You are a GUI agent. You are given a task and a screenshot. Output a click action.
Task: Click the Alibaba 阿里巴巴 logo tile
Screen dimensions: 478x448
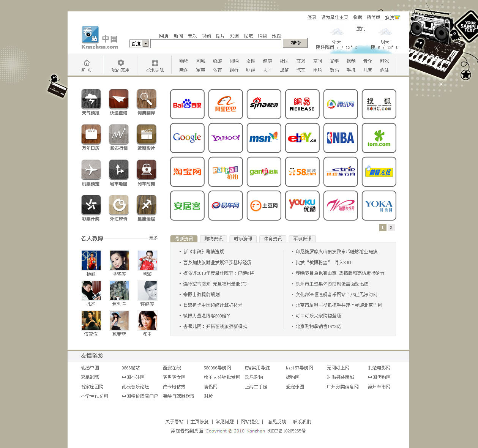226,104
